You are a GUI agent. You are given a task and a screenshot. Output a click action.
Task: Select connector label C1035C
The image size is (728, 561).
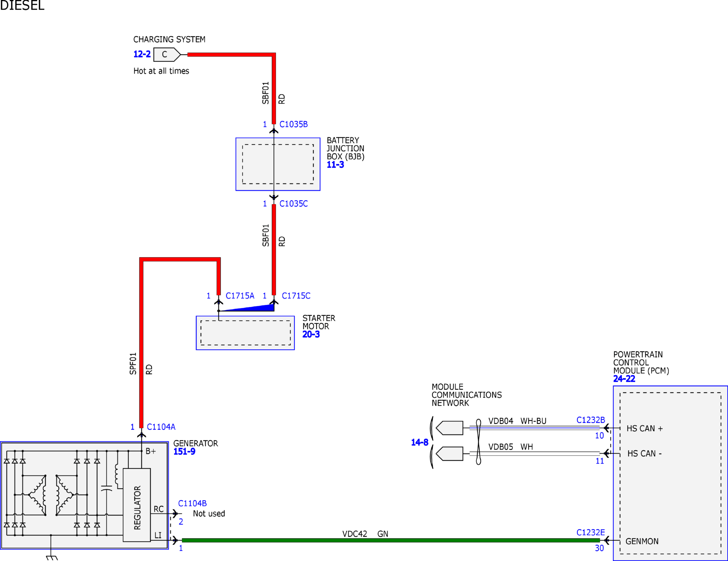click(x=294, y=204)
